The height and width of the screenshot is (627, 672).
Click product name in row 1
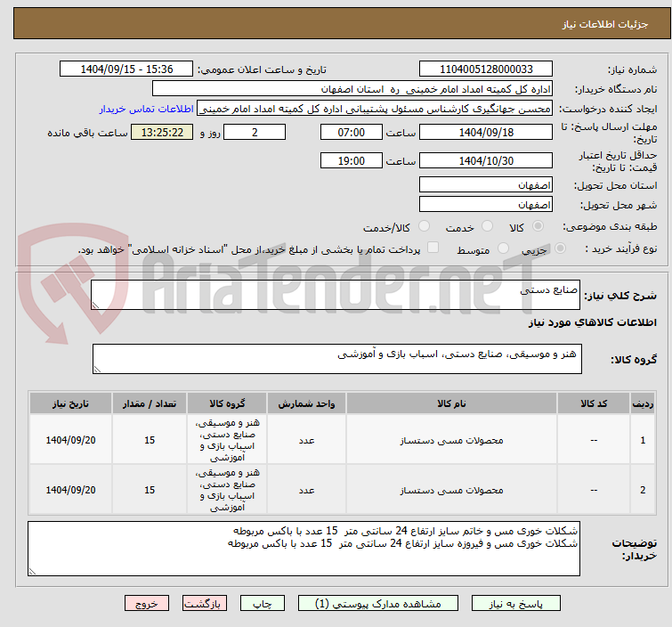pos(452,441)
